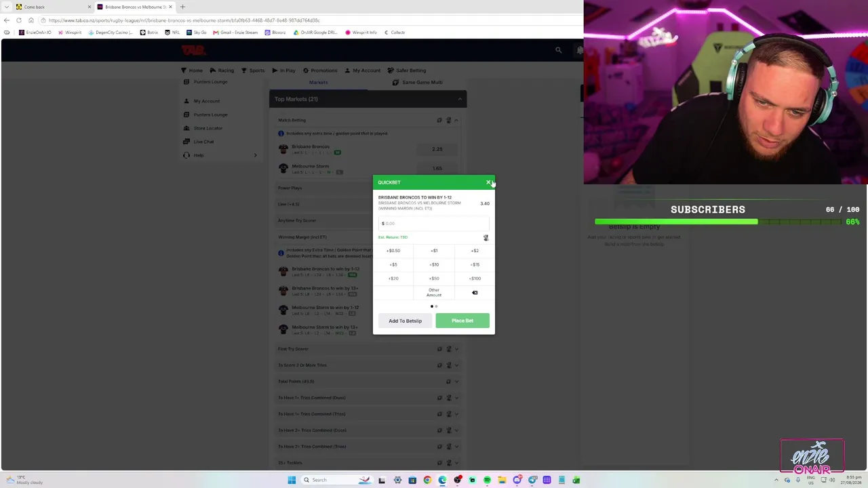Image resolution: width=868 pixels, height=488 pixels.
Task: Switch to the 'Come back' browser tab
Action: point(53,7)
